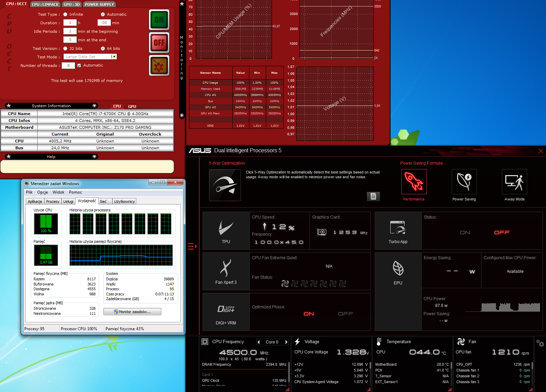
Task: Set Optimized Phase to ON
Action: point(309,314)
